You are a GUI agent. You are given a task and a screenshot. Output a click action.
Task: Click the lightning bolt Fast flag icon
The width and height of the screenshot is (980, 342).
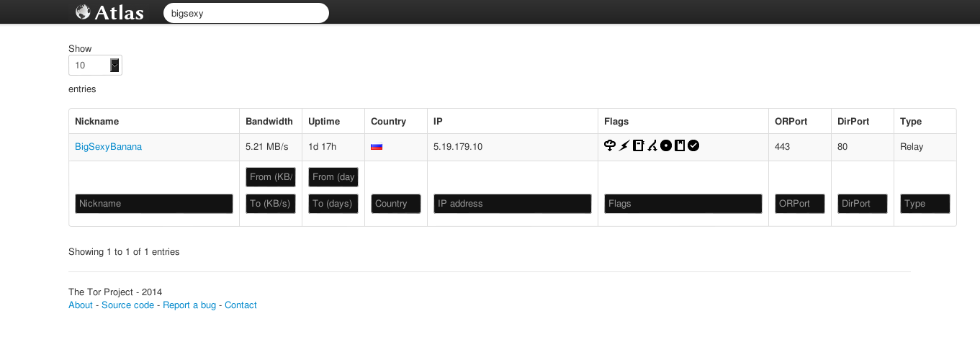(x=624, y=146)
